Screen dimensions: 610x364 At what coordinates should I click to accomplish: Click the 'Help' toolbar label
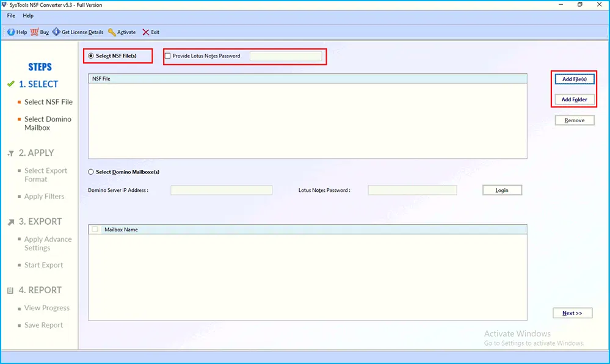[22, 32]
